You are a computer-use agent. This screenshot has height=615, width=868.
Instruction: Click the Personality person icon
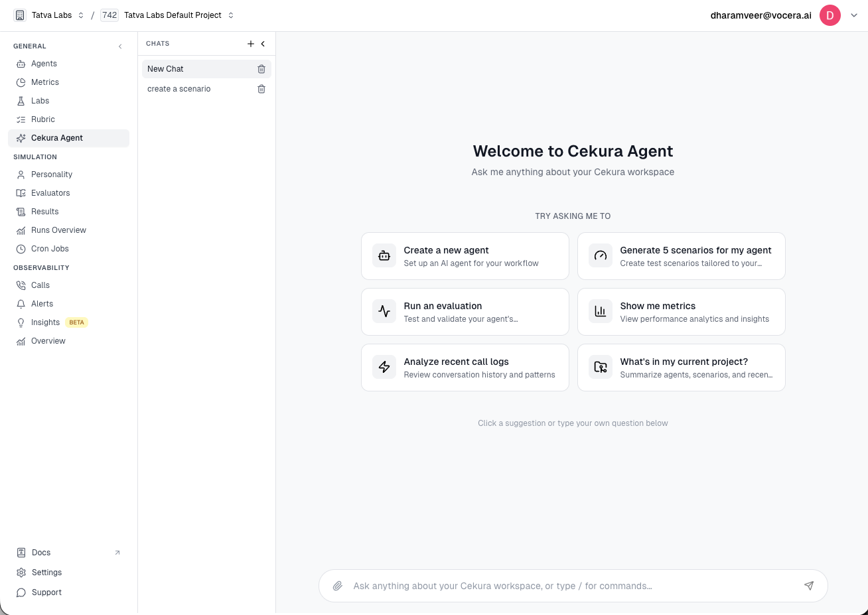(x=21, y=174)
